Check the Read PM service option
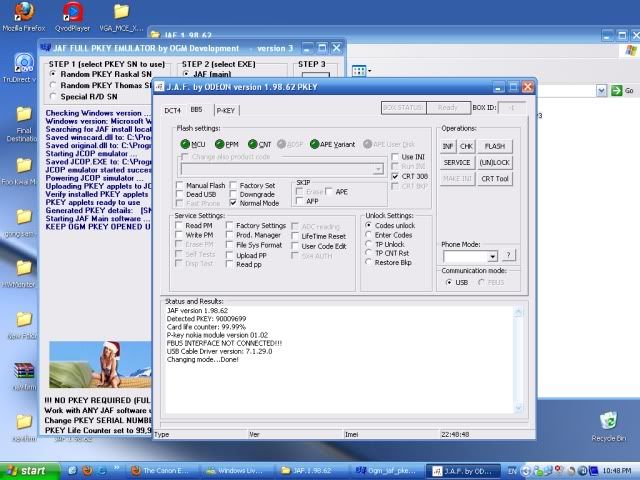Viewport: 640px width, 480px height. (x=179, y=225)
